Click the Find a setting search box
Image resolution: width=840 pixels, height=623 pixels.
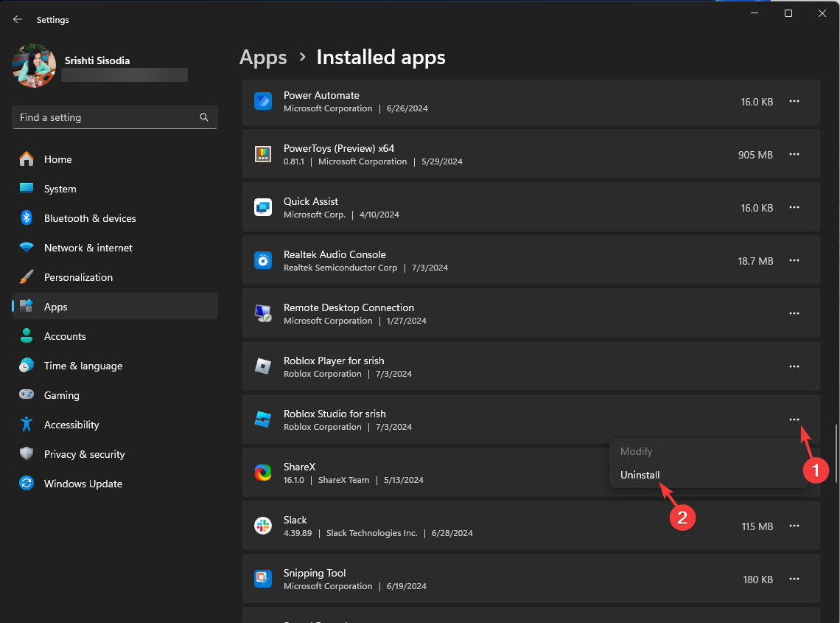103,117
